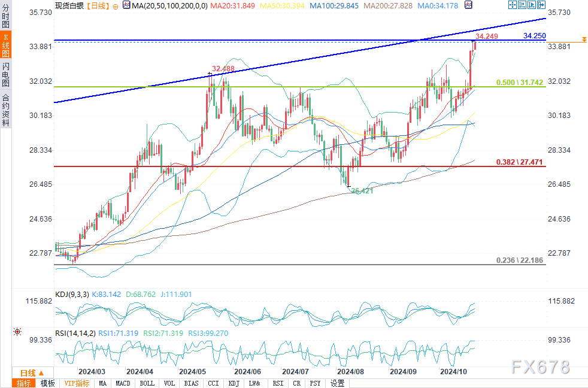
Task: Click third blue toolbar icon at top right
Action: coord(532,5)
